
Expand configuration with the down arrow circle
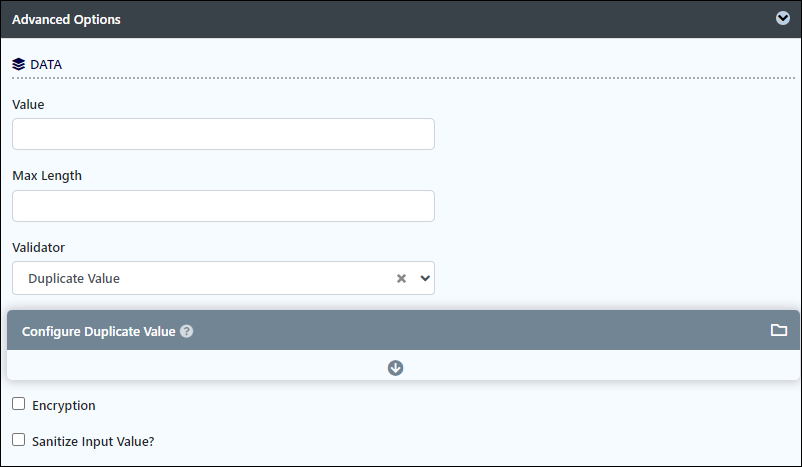pyautogui.click(x=395, y=368)
